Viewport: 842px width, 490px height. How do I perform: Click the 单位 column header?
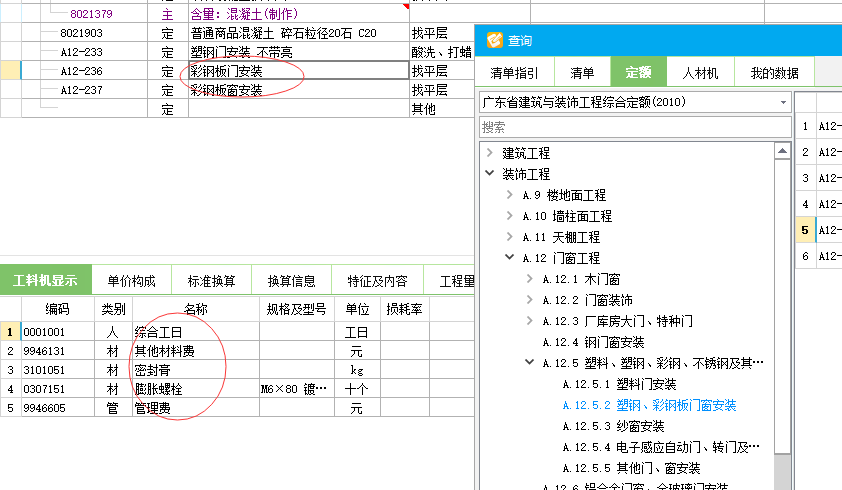coord(357,309)
